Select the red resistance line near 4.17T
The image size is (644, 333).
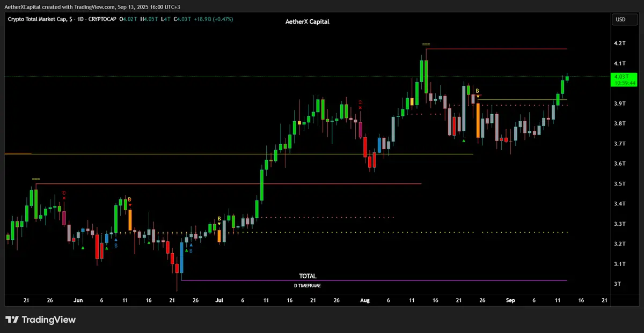pos(496,49)
